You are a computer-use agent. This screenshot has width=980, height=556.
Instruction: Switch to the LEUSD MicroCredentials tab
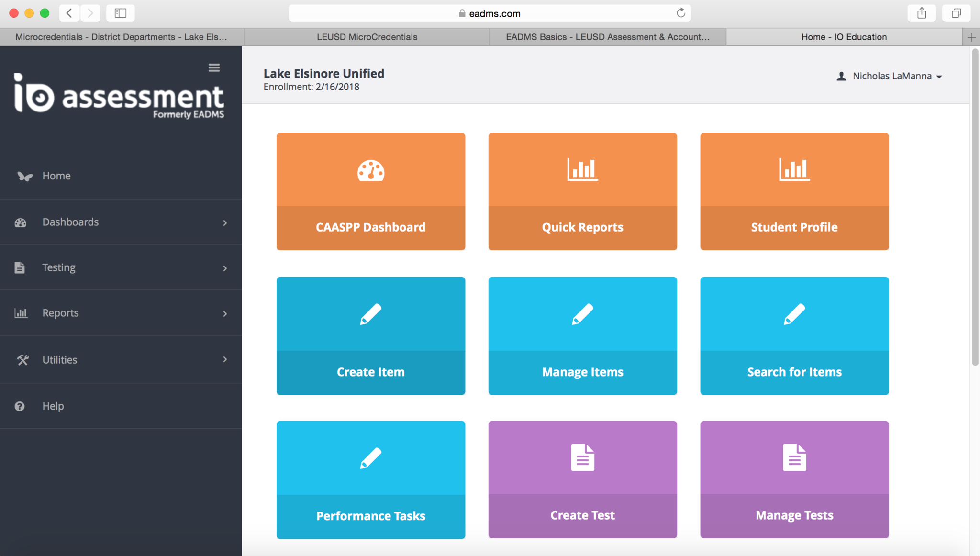click(367, 37)
